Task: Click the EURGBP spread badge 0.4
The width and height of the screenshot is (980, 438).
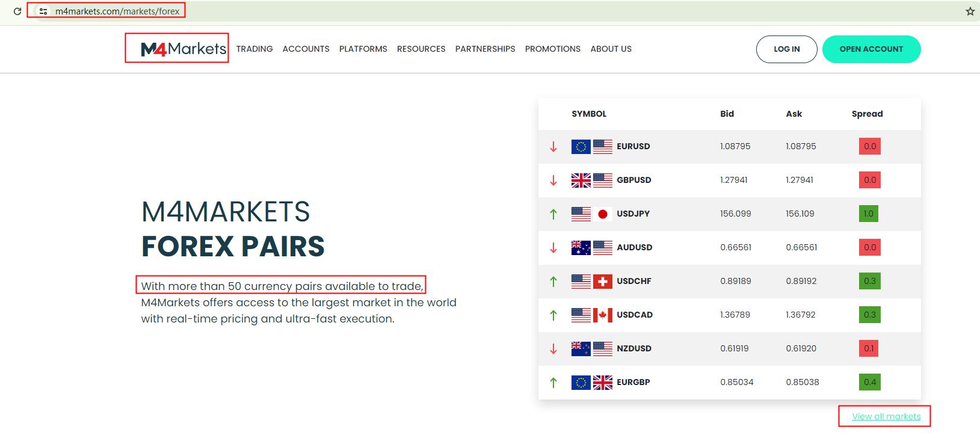Action: [x=870, y=382]
